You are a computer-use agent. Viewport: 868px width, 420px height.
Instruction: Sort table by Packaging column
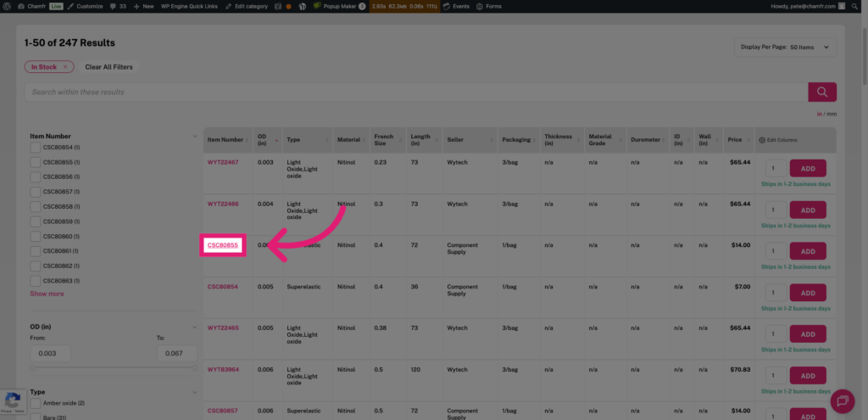(519, 140)
